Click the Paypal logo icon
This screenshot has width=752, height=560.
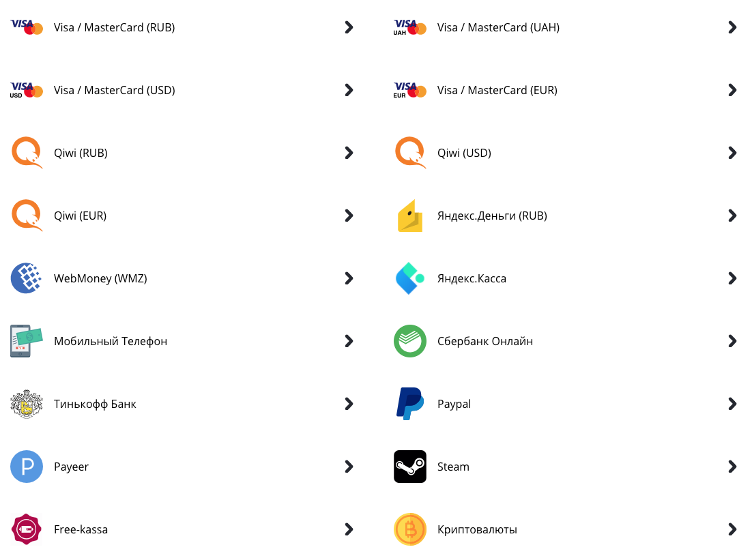410,404
